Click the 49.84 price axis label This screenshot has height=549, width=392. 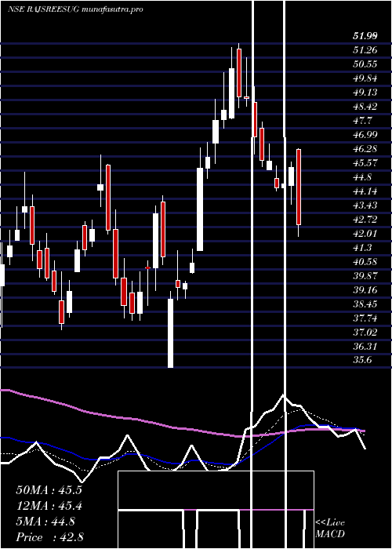coord(365,78)
